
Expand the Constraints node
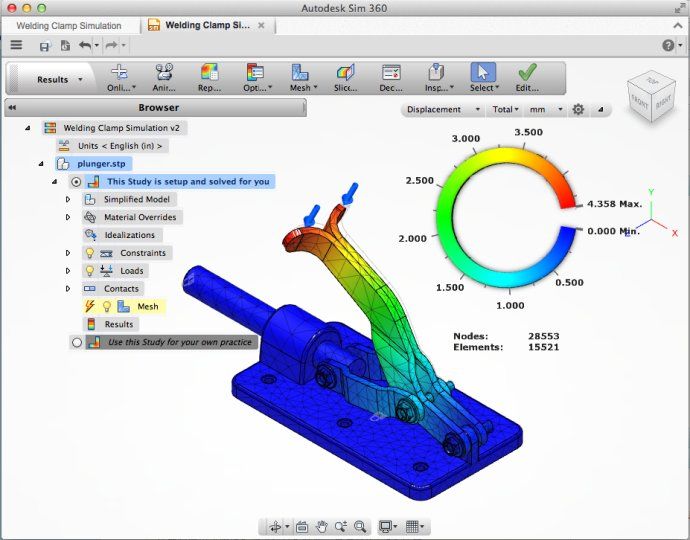[68, 253]
